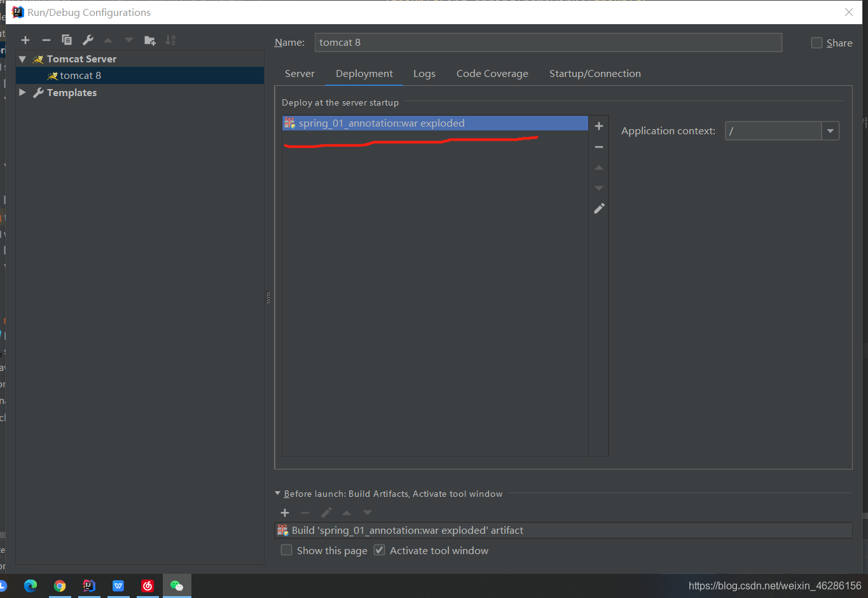Select Build artifact before launch entry
868x598 pixels.
[563, 531]
